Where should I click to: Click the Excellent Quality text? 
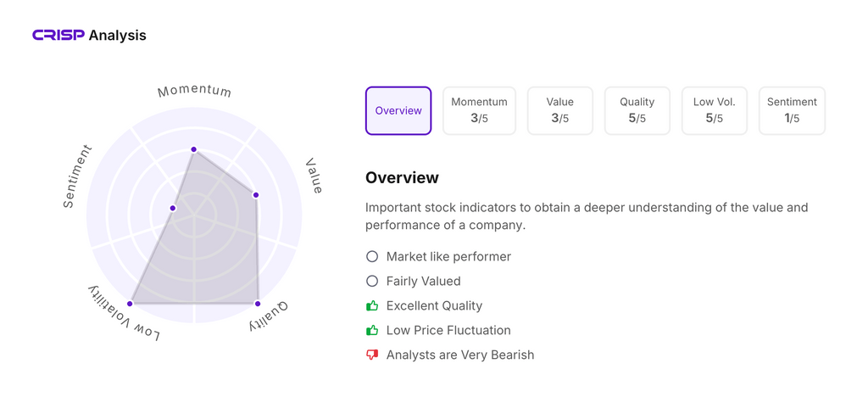pyautogui.click(x=434, y=305)
